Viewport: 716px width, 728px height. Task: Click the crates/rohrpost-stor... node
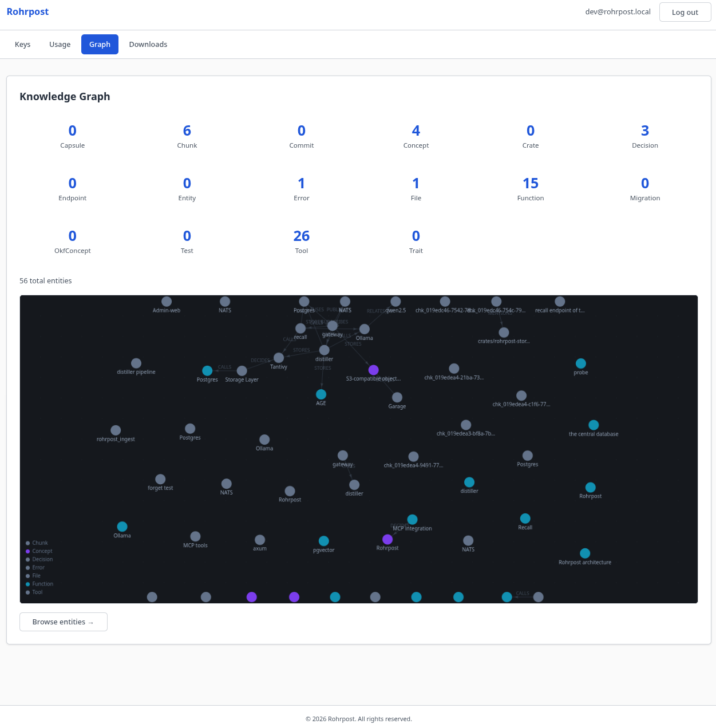[x=504, y=333]
